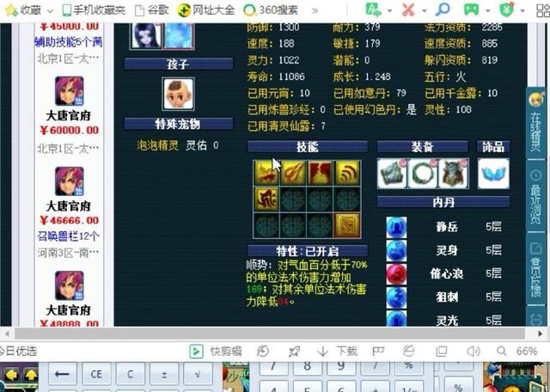This screenshot has height=392, width=550.
Task: Open the 收藏 favorites star
Action: tap(11, 9)
